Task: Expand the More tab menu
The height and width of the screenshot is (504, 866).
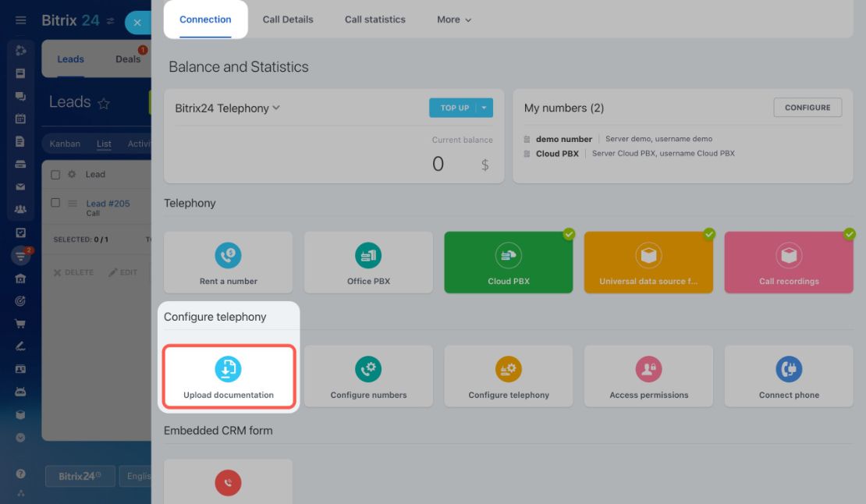Action: point(454,20)
